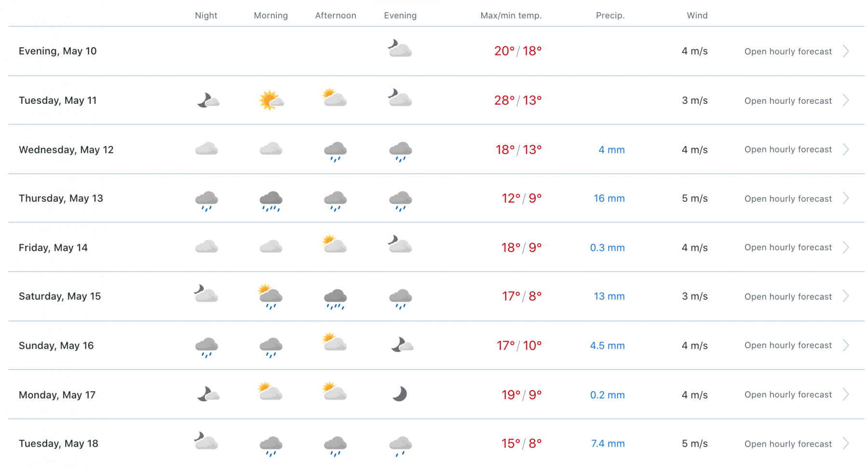Viewport: 868px width, 467px height.
Task: Open hourly forecast for Friday, May 14
Action: tap(788, 247)
